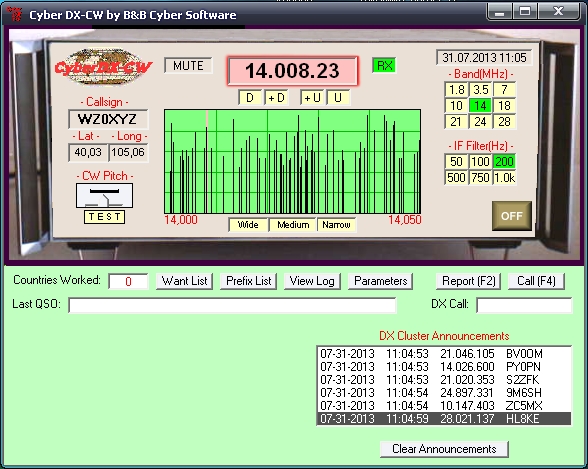
Task: Select the BV0OM announcement row
Action: pos(444,354)
